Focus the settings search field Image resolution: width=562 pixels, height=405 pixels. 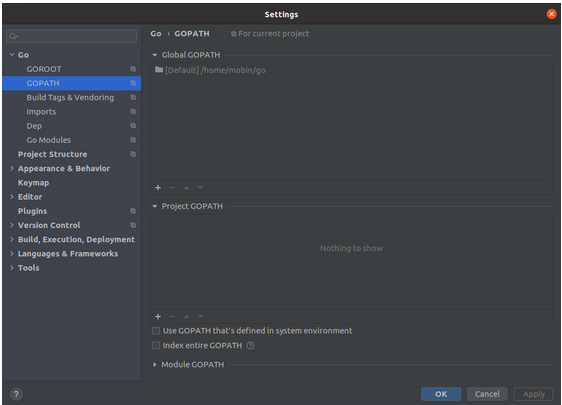click(x=71, y=36)
